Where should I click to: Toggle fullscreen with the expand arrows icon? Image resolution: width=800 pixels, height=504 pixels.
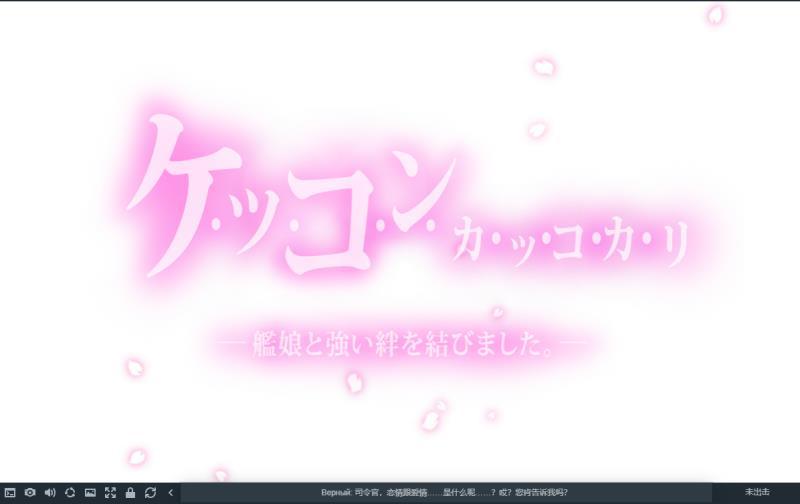pos(110,493)
